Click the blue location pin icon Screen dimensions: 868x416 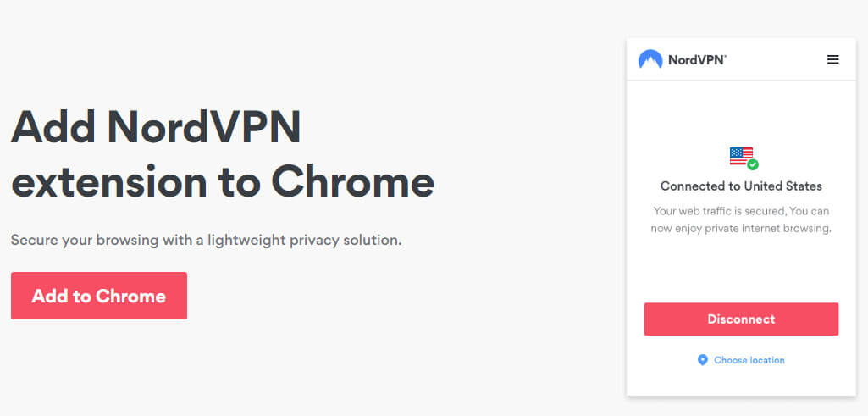click(703, 360)
